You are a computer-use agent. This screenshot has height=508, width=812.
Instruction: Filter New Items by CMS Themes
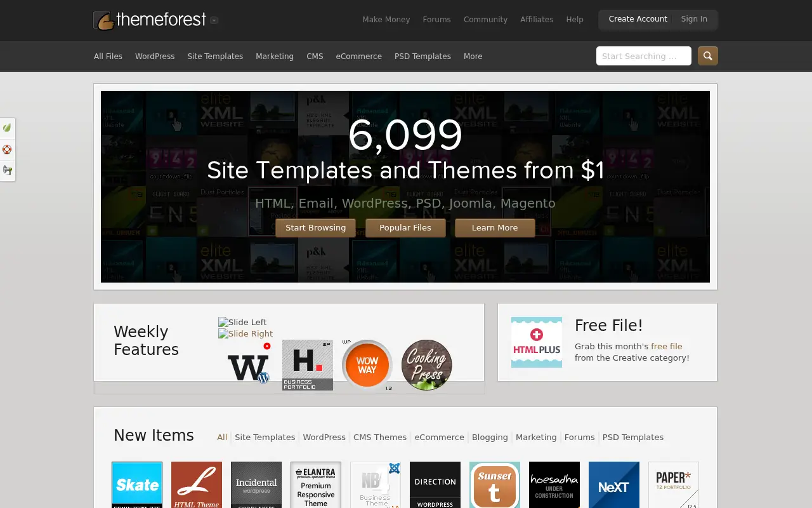(x=380, y=438)
